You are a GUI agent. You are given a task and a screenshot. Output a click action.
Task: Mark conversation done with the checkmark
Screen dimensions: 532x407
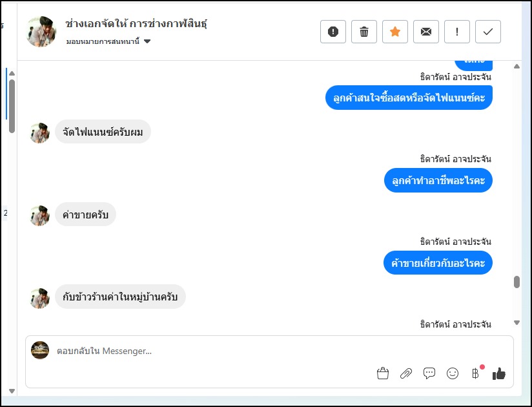488,32
